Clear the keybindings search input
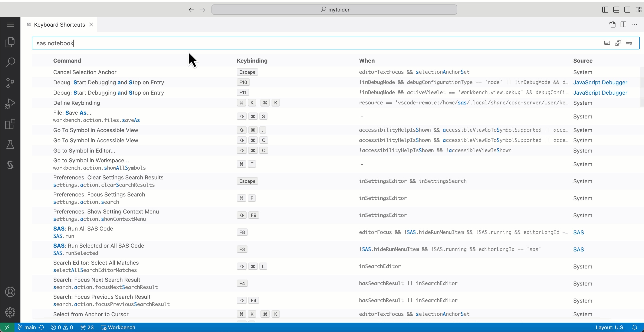The height and width of the screenshot is (332, 644). pyautogui.click(x=629, y=43)
